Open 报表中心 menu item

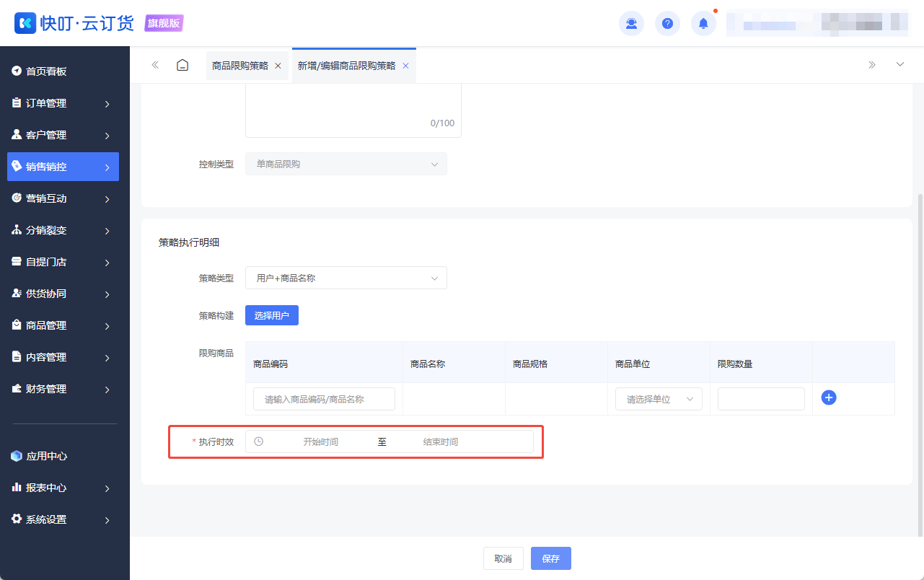[x=63, y=488]
